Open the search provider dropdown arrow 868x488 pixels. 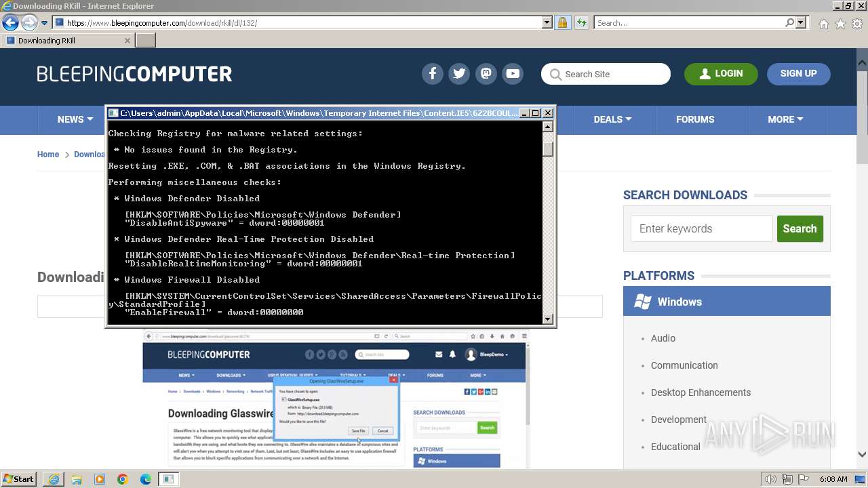[x=801, y=22]
